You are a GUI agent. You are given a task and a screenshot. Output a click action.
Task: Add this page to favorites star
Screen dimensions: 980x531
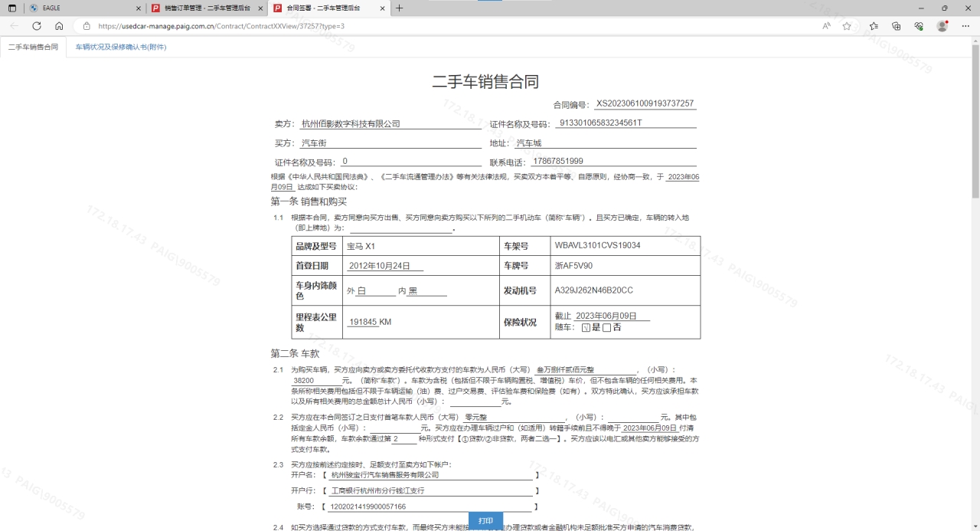coord(847,25)
